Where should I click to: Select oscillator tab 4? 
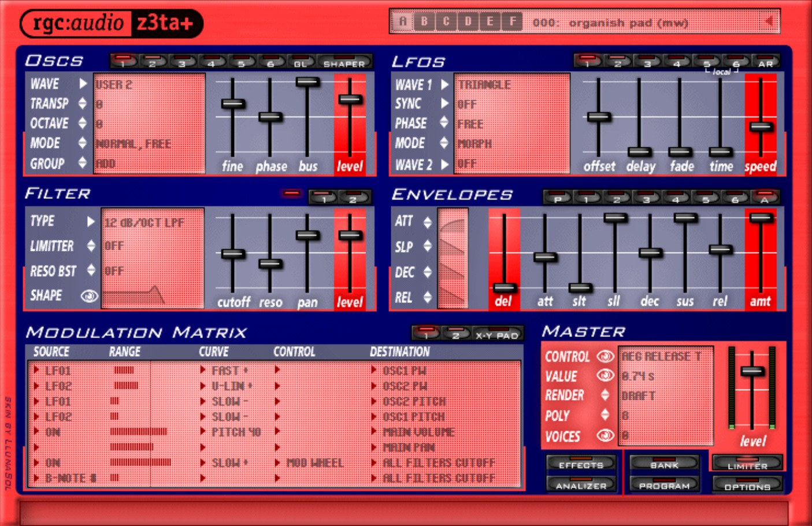pyautogui.click(x=212, y=61)
